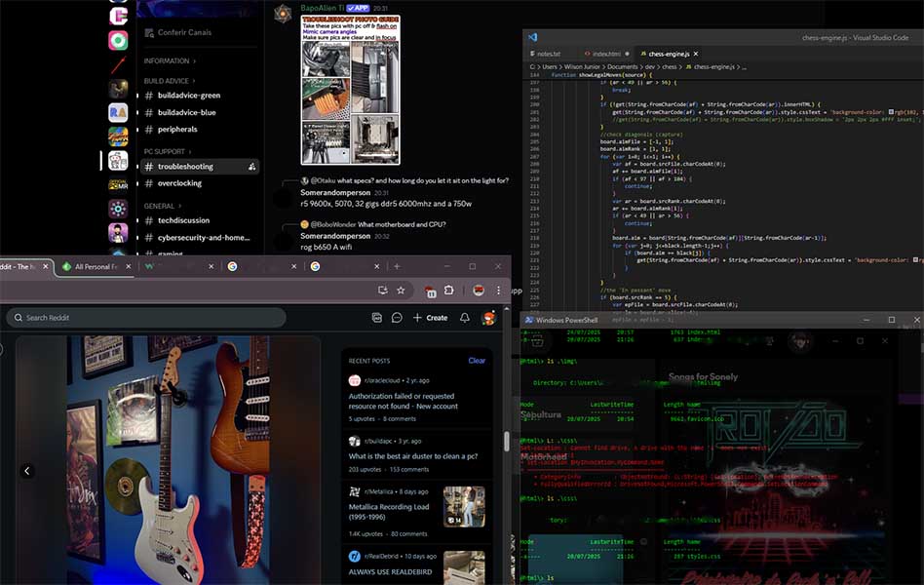924x585 pixels.
Task: Open Conferir Canais browse channels
Action: coord(177,32)
